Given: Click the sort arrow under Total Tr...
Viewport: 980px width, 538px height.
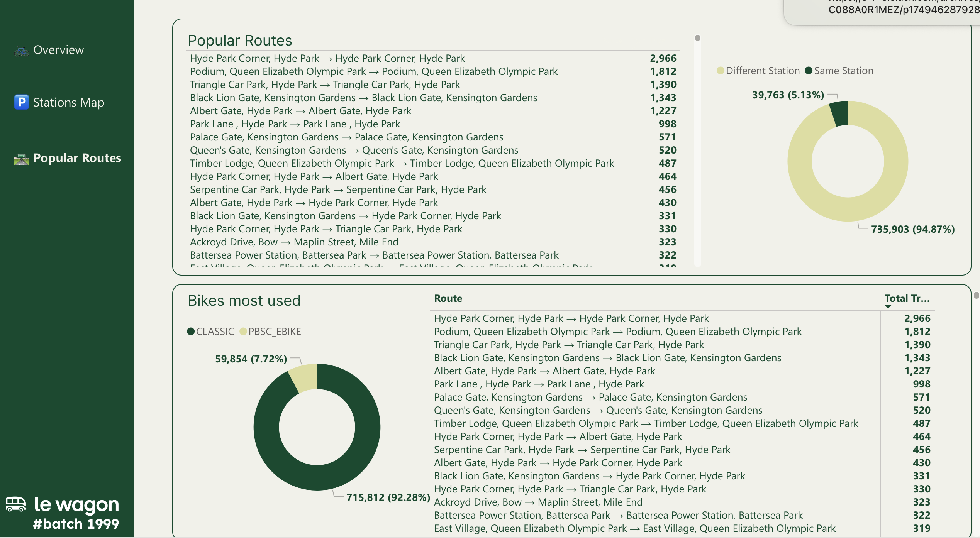Looking at the screenshot, I should pos(888,306).
